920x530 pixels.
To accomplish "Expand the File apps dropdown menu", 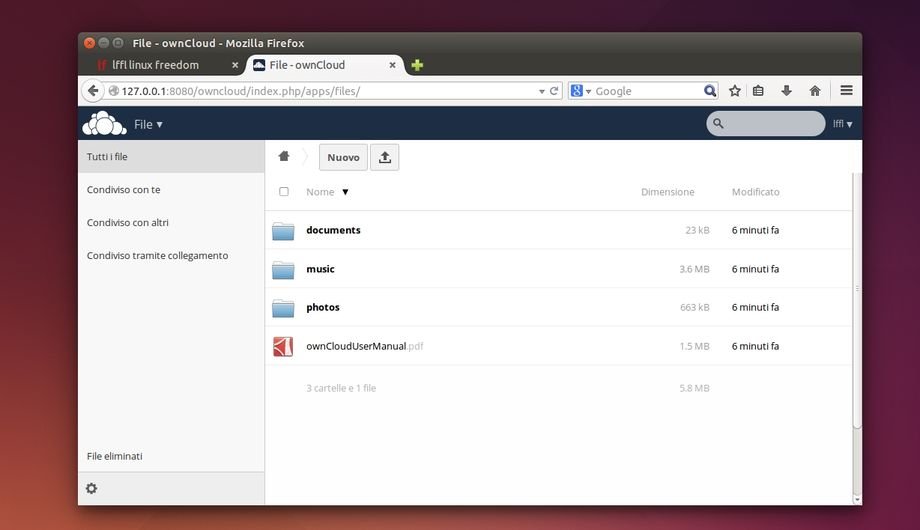I will [148, 124].
